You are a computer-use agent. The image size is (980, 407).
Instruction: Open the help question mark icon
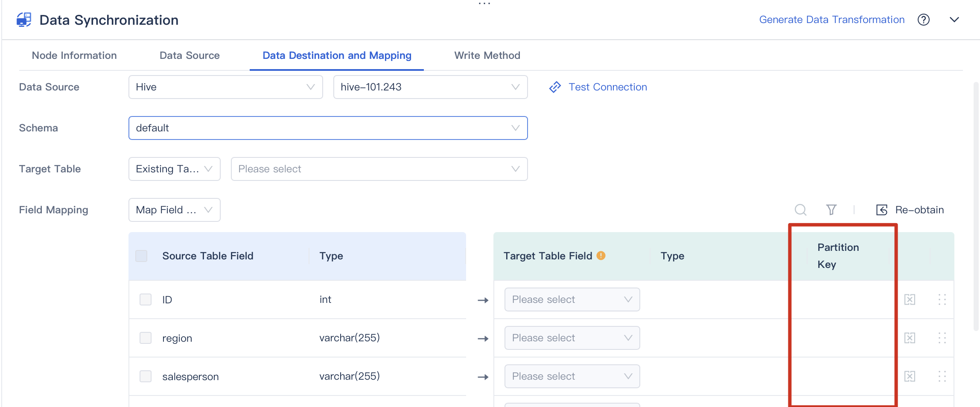tap(924, 20)
